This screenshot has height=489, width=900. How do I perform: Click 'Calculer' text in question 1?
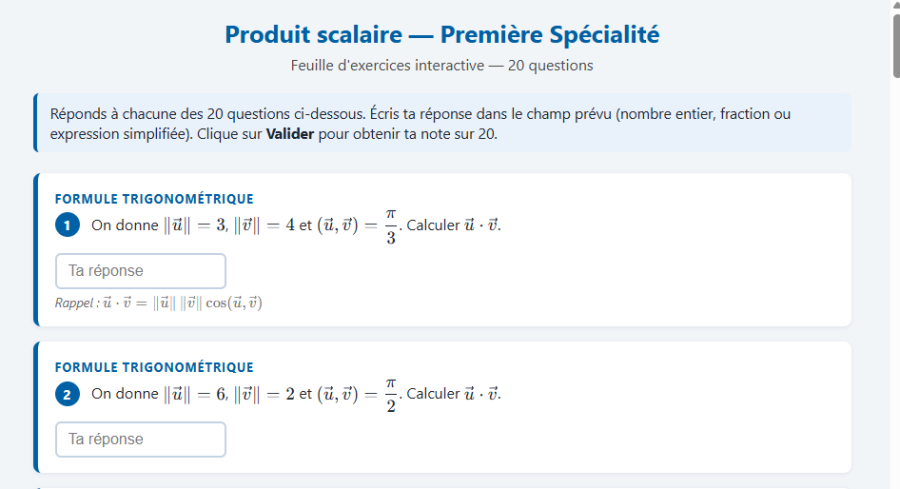click(x=433, y=225)
